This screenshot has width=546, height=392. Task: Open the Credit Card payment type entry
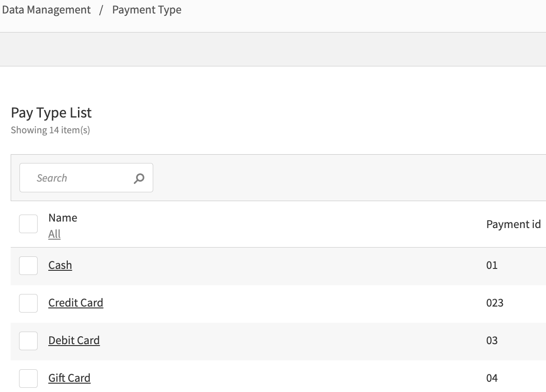click(76, 303)
